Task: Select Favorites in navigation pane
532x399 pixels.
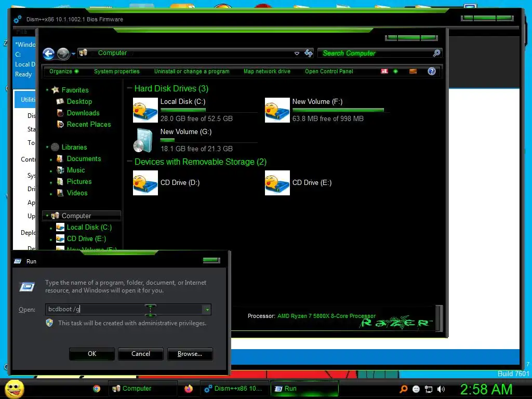Action: [x=75, y=90]
